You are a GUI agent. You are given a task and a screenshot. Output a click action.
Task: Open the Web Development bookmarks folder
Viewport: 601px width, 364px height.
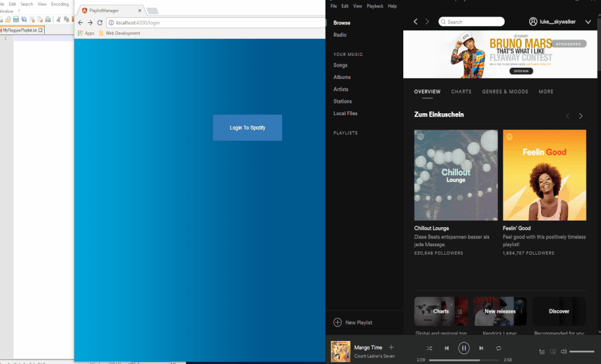point(119,34)
